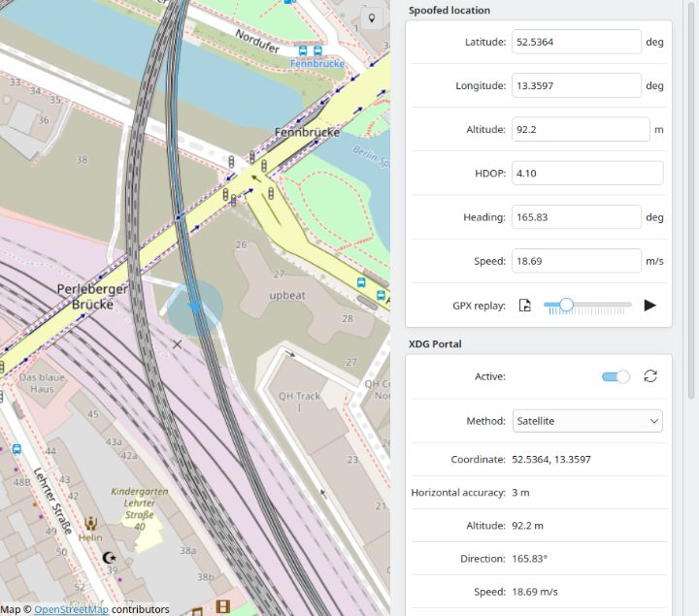Open the Method dropdown set to Satellite
The width and height of the screenshot is (699, 616).
tap(587, 421)
